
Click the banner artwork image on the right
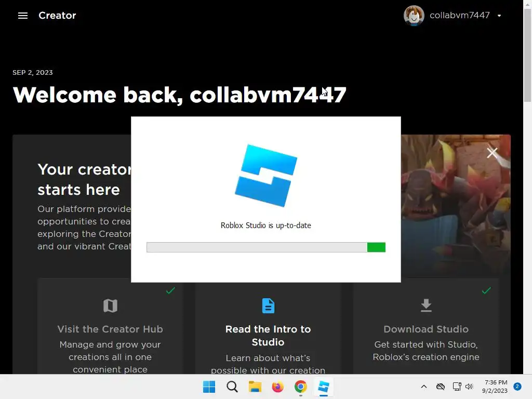(x=455, y=205)
